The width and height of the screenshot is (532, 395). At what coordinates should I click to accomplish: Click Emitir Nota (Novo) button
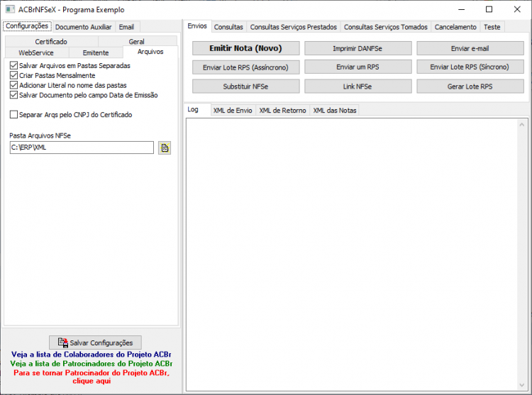click(x=245, y=48)
